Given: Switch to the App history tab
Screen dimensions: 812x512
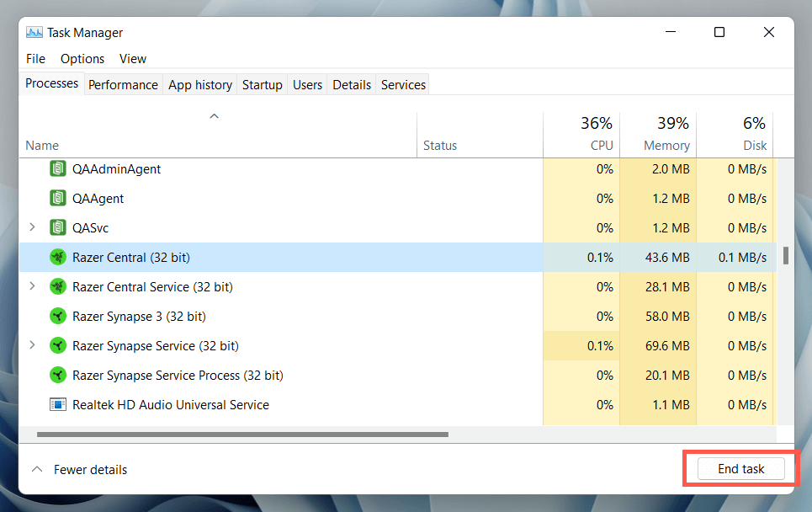Looking at the screenshot, I should (x=200, y=85).
